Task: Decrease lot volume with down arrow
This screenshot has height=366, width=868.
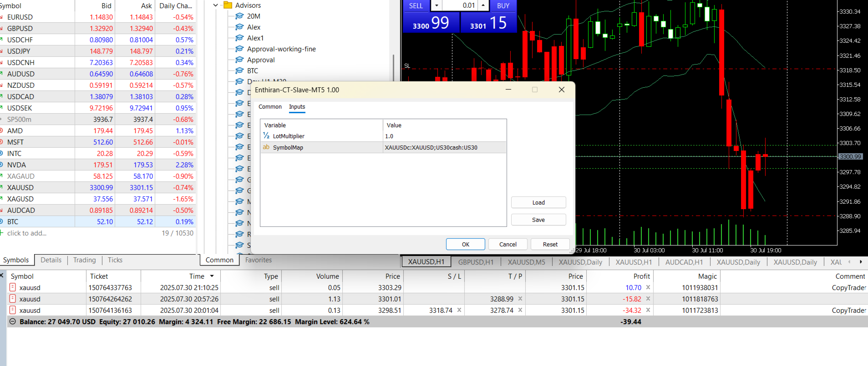Action: (437, 5)
